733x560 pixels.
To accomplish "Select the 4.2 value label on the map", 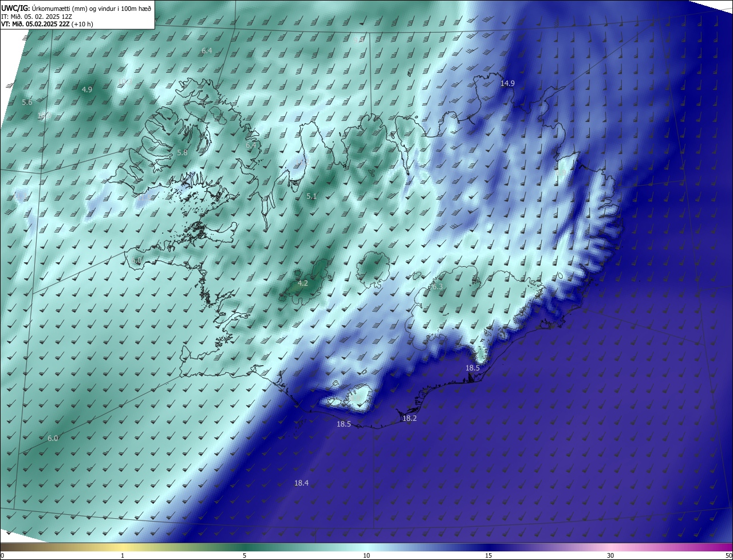I will (x=303, y=283).
